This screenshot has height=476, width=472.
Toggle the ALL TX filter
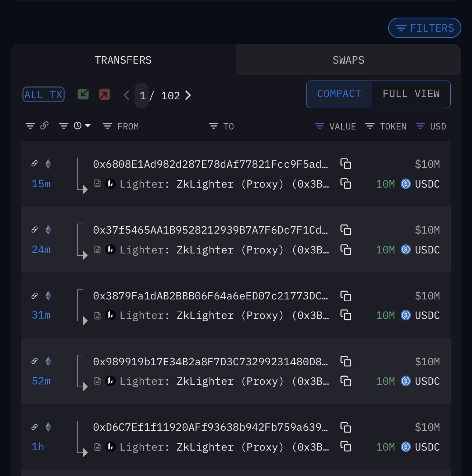point(43,95)
